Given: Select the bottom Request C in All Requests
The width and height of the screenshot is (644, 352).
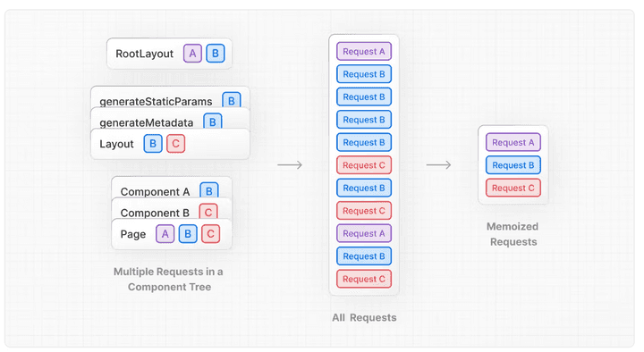Looking at the screenshot, I should [x=364, y=279].
